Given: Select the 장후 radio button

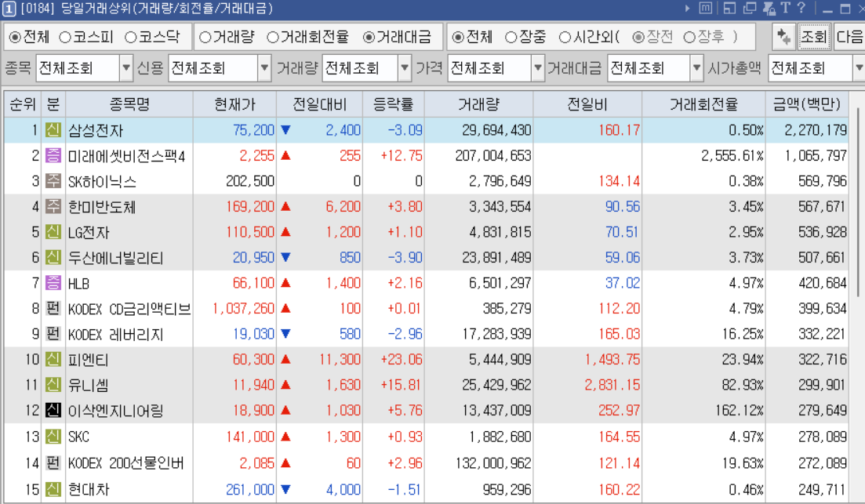Looking at the screenshot, I should (x=689, y=37).
